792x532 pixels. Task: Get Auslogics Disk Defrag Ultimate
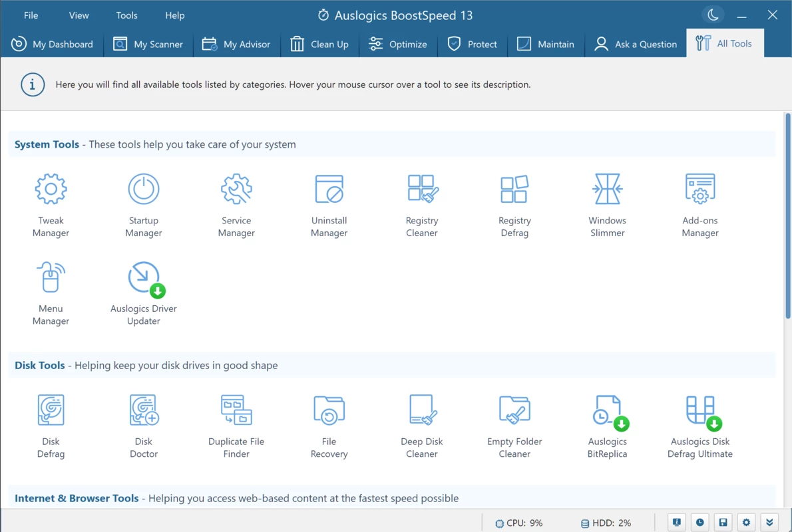(x=700, y=426)
